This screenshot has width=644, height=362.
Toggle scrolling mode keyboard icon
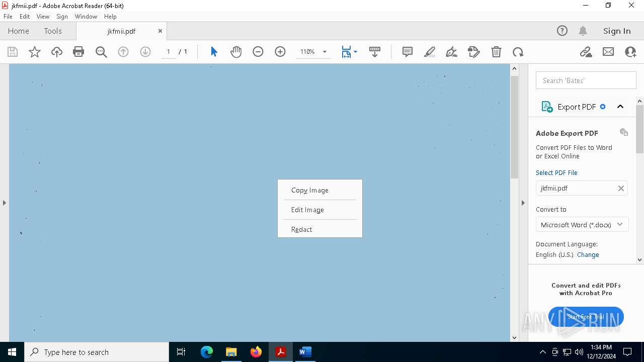point(375,52)
